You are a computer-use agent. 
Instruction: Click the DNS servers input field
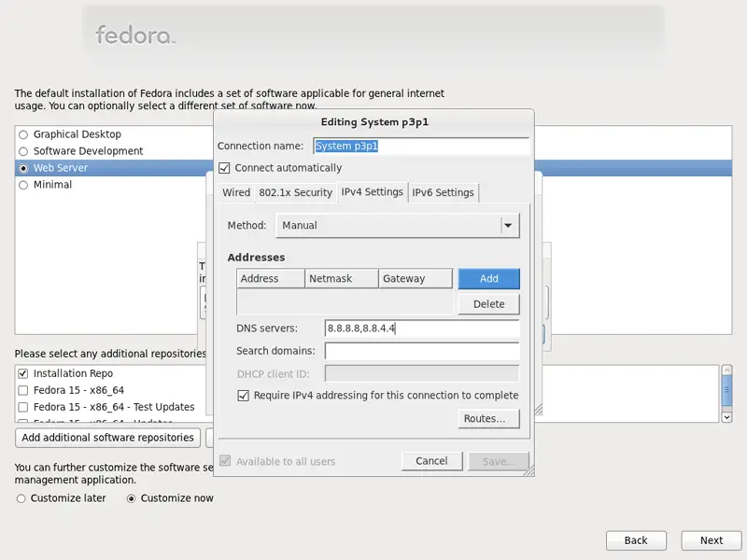coord(422,329)
